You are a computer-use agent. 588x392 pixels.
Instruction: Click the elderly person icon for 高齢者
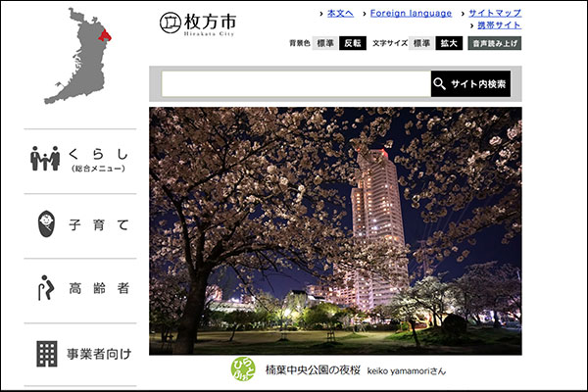pos(45,288)
